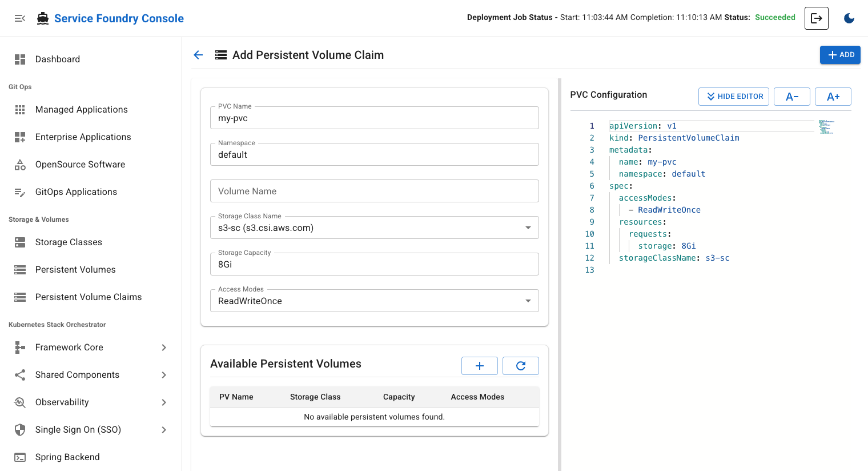Open GitOps Applications in the sidebar
This screenshot has height=471, width=868.
[76, 191]
